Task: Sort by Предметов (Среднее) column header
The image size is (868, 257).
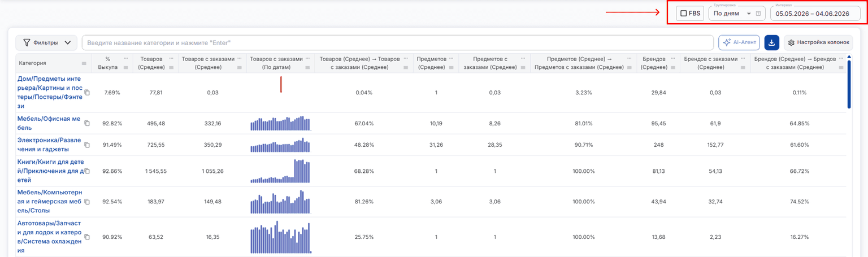Action: (x=431, y=63)
